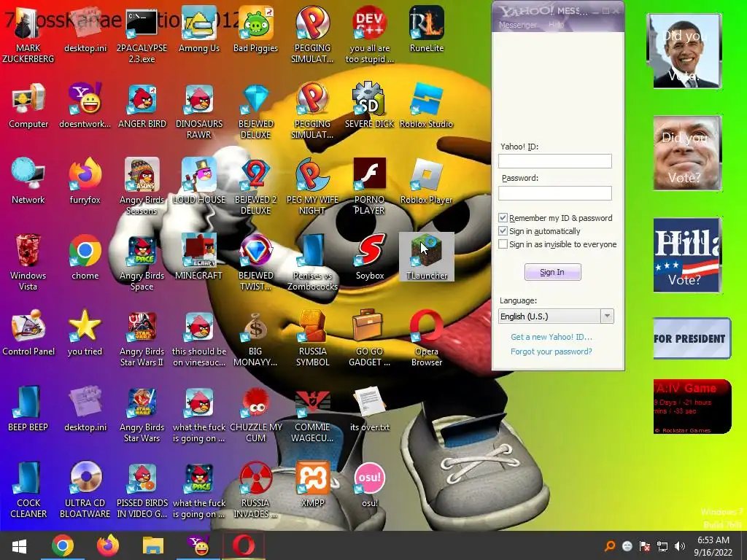Viewport: 747px width, 560px height.
Task: Select the TLauncher icon
Action: pos(426,257)
